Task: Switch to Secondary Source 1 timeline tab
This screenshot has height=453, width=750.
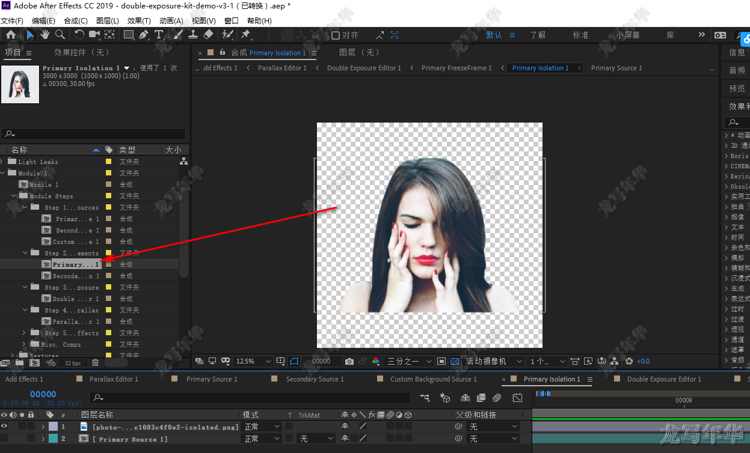Action: click(x=314, y=379)
